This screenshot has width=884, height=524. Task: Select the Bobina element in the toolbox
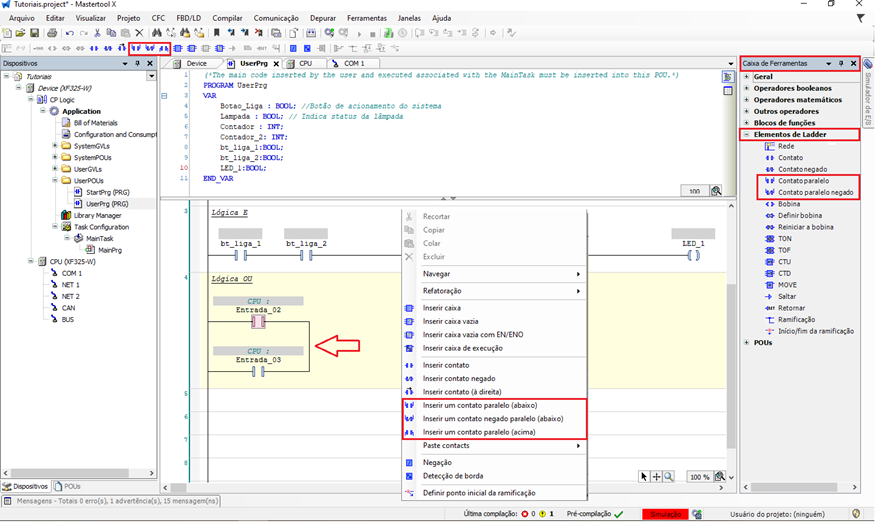click(789, 204)
